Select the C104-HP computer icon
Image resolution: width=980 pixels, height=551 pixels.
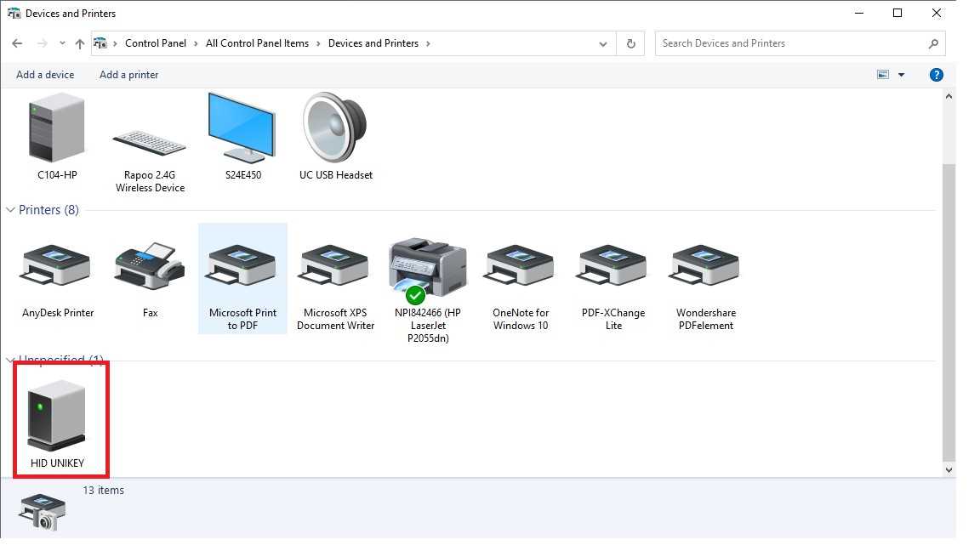click(x=57, y=129)
